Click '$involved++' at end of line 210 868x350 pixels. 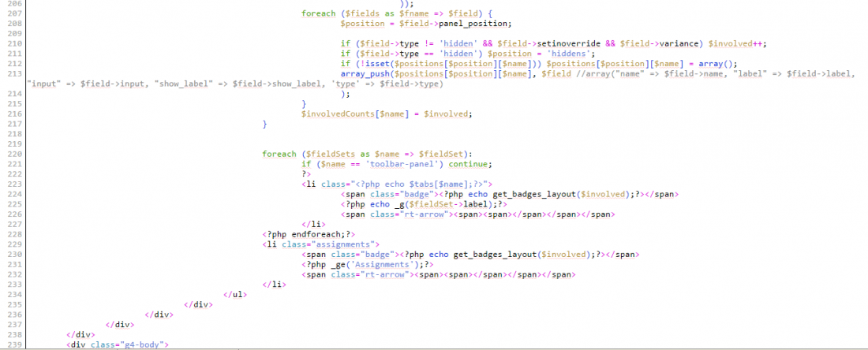736,43
